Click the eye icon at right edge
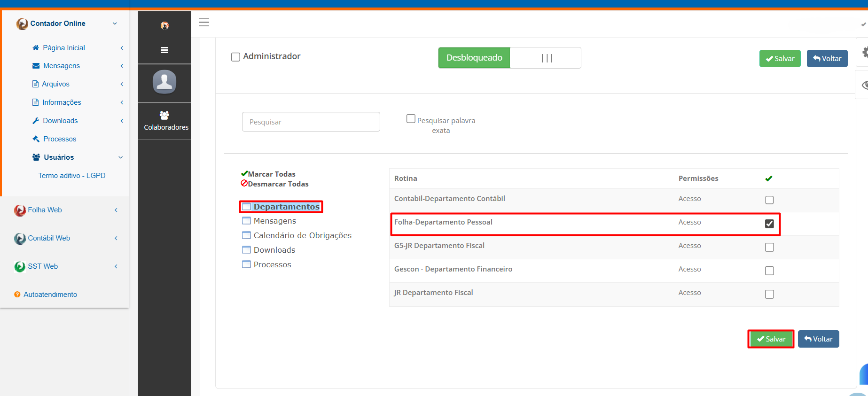Viewport: 868px width, 396px height. (865, 85)
